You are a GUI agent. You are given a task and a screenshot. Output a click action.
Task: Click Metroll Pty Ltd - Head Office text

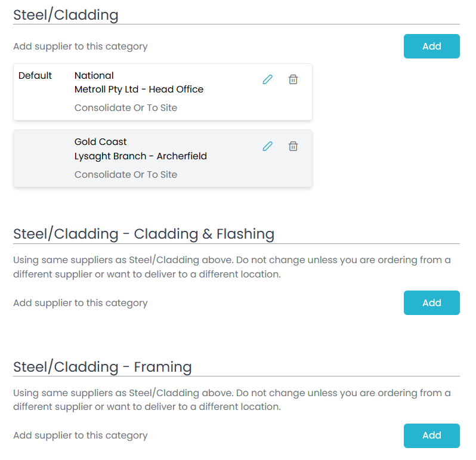click(139, 89)
